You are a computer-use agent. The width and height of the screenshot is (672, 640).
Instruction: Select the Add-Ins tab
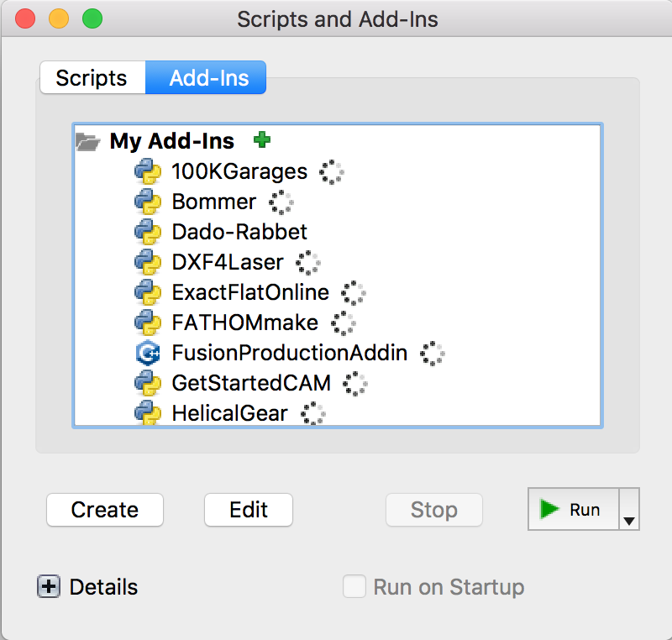point(206,77)
